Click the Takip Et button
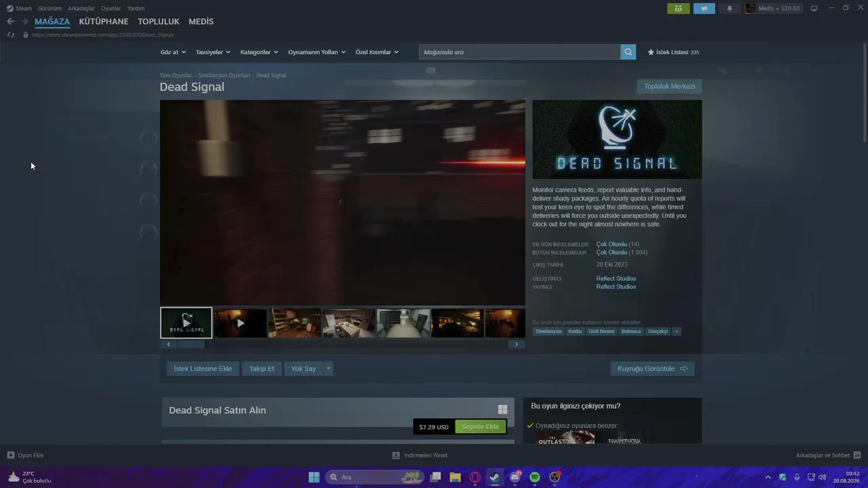The width and height of the screenshot is (868, 488). 262,369
